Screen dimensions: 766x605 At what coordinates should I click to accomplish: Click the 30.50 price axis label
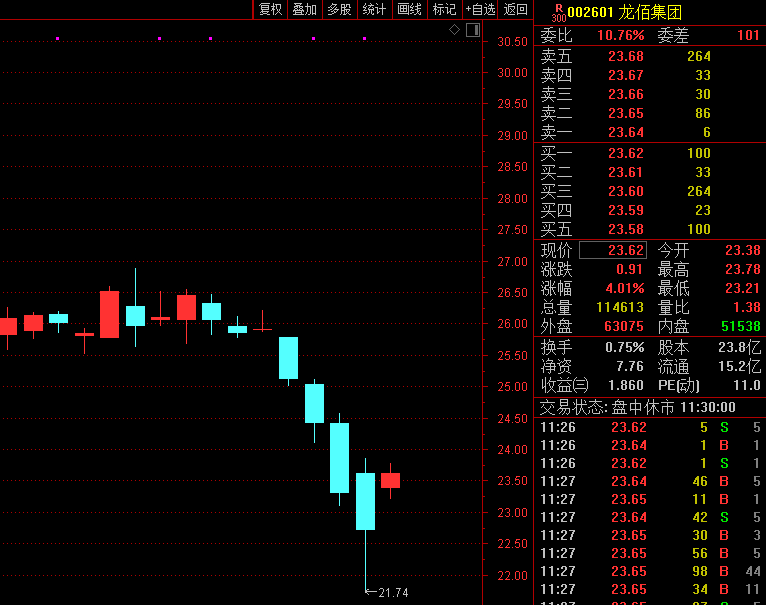click(x=512, y=42)
